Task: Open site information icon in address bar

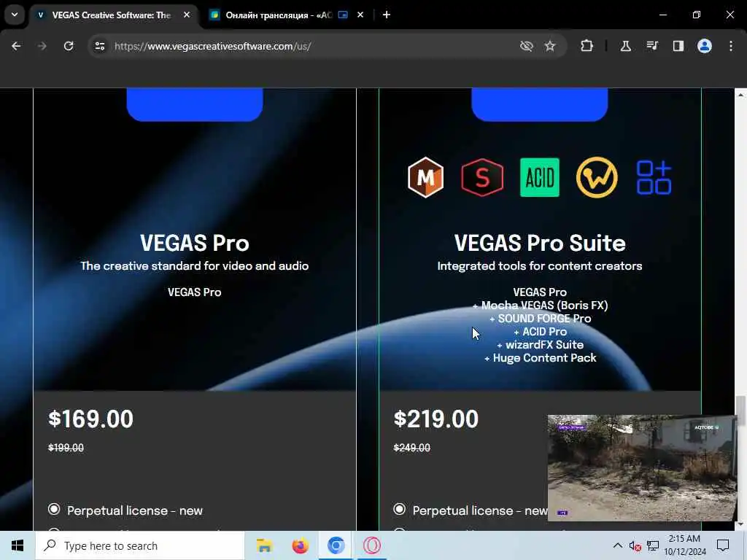Action: coord(99,46)
